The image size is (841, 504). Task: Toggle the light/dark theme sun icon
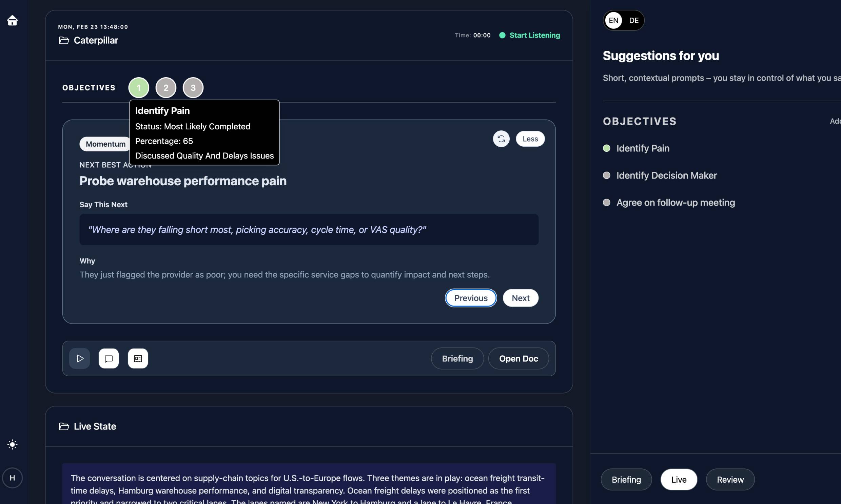(x=12, y=445)
